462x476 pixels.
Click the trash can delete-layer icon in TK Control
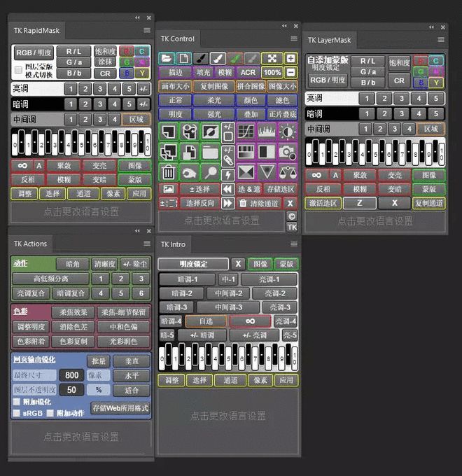pos(169,172)
